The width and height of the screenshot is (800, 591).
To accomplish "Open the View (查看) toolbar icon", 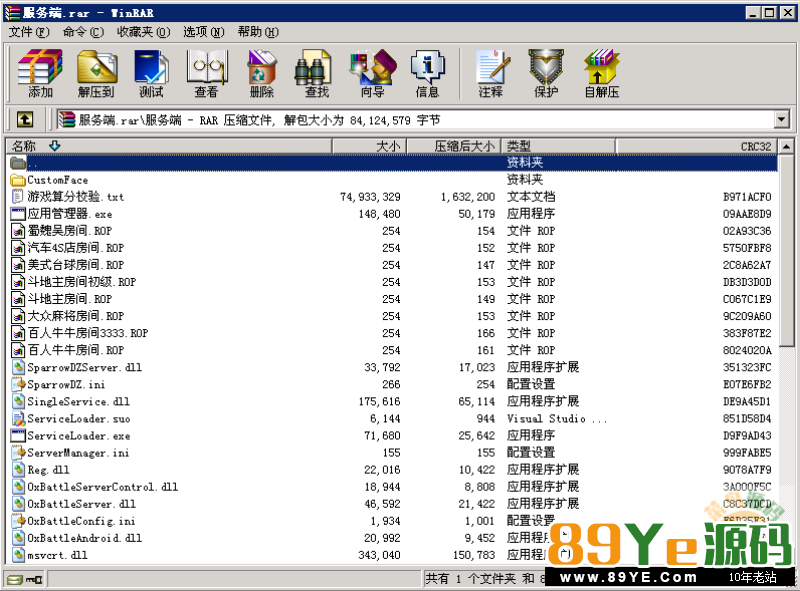I will 207,73.
